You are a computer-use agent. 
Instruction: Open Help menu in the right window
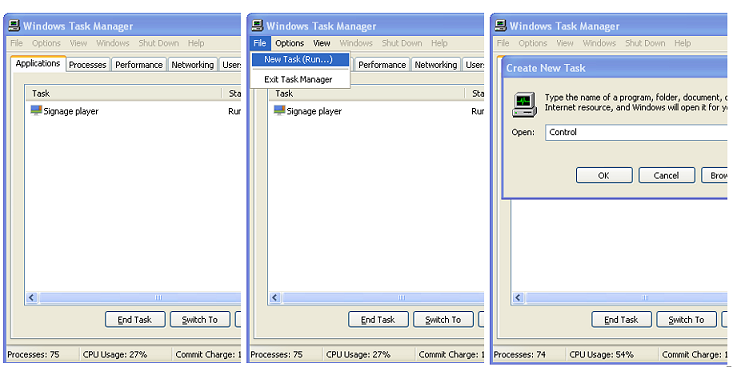click(683, 43)
